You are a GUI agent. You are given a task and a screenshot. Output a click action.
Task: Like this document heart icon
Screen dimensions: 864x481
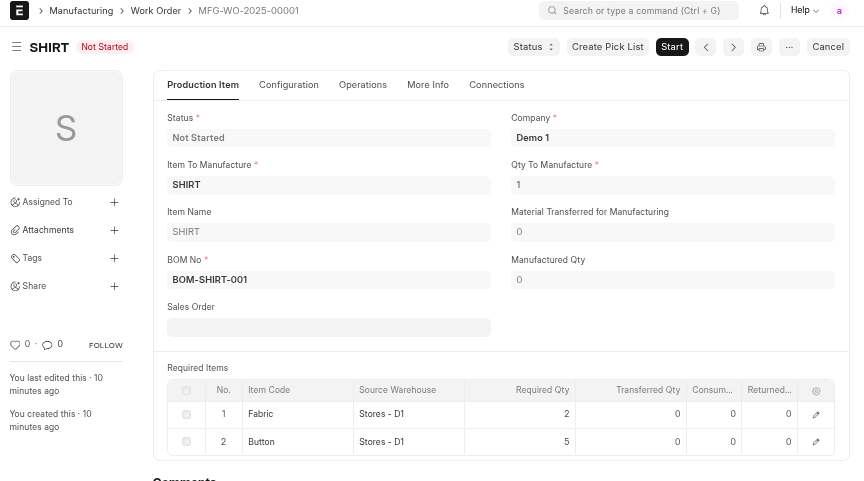[x=15, y=345]
